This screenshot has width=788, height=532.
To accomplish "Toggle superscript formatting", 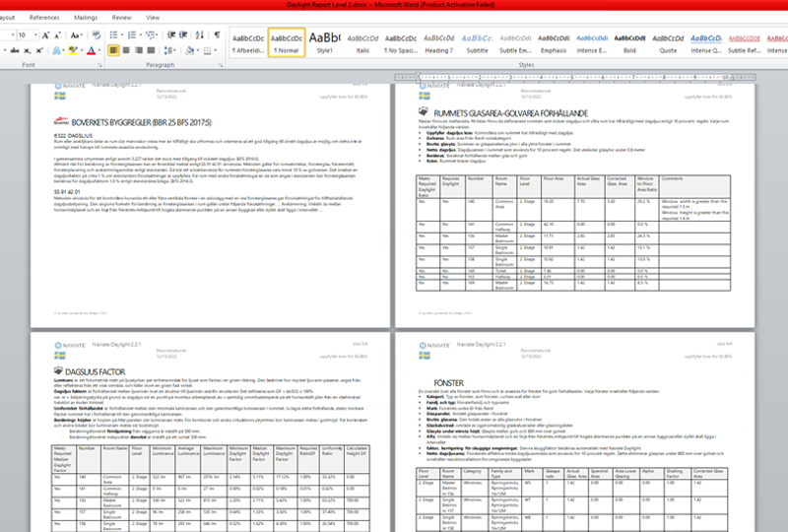I will [39, 50].
